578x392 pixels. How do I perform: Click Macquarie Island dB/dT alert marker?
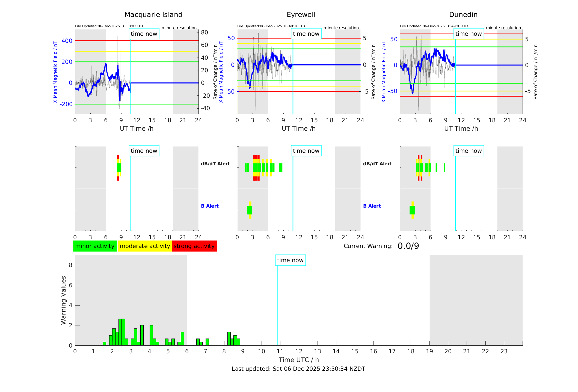pos(119,167)
